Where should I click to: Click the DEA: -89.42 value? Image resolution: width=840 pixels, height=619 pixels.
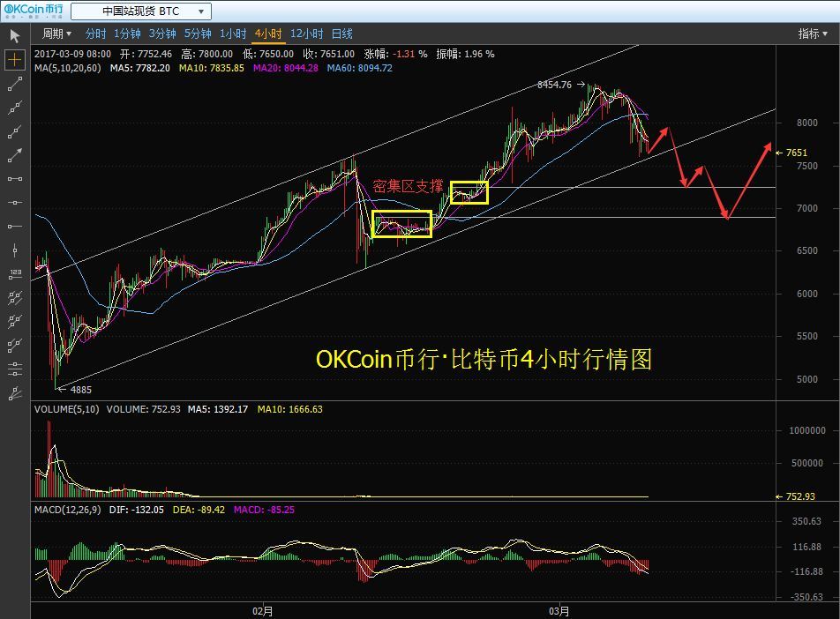click(x=199, y=510)
